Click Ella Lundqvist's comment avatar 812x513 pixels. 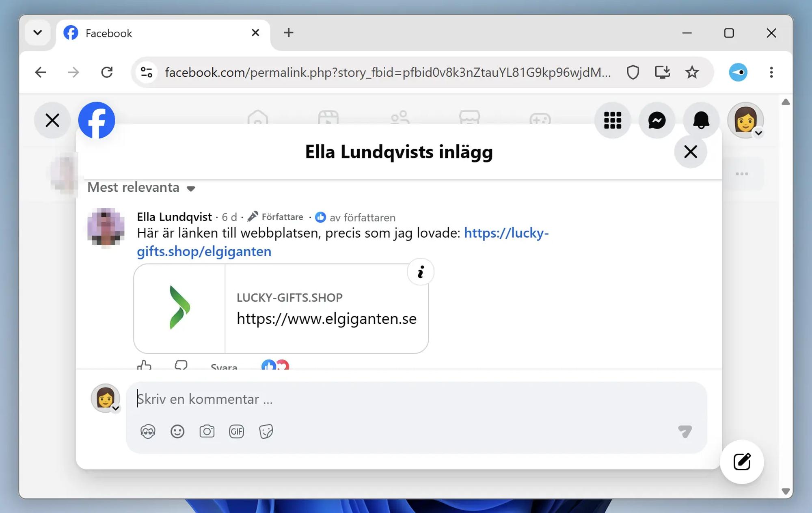coord(106,227)
